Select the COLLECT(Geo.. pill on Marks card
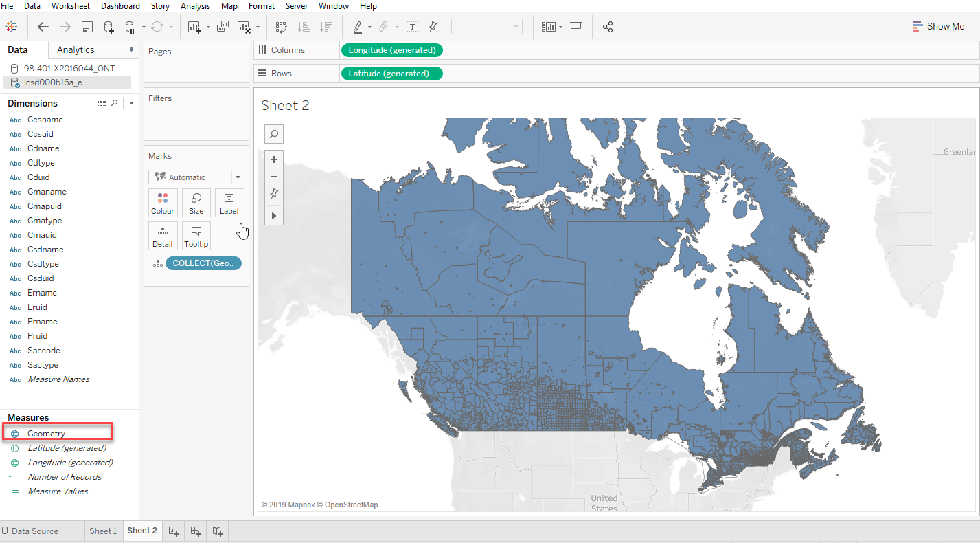Viewport: 980px width, 543px height. [203, 263]
